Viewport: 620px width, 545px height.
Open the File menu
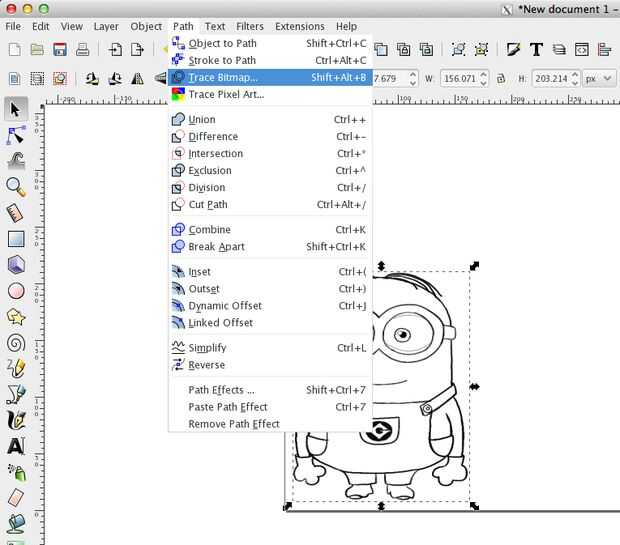[13, 26]
